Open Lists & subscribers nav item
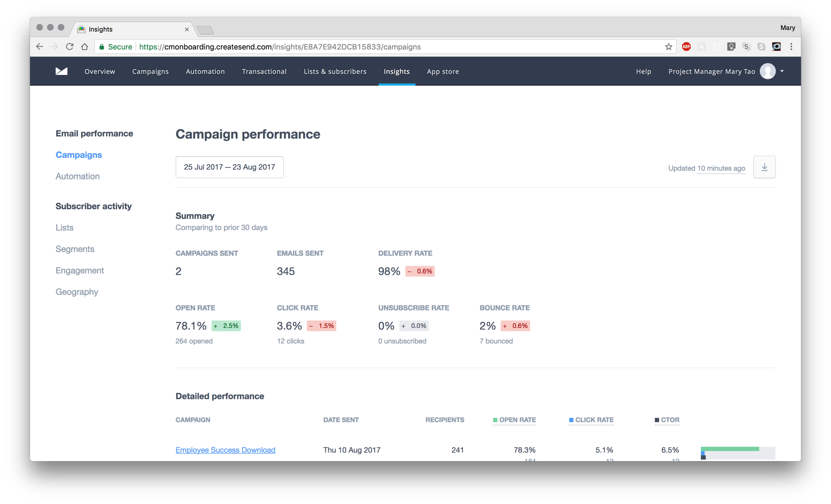The width and height of the screenshot is (831, 504). (x=335, y=71)
